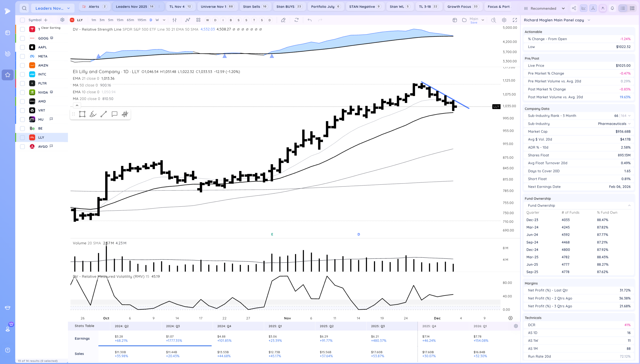Screen dimensions: 640x364
Task: Select the rectangle drawing tool
Action: 82,114
